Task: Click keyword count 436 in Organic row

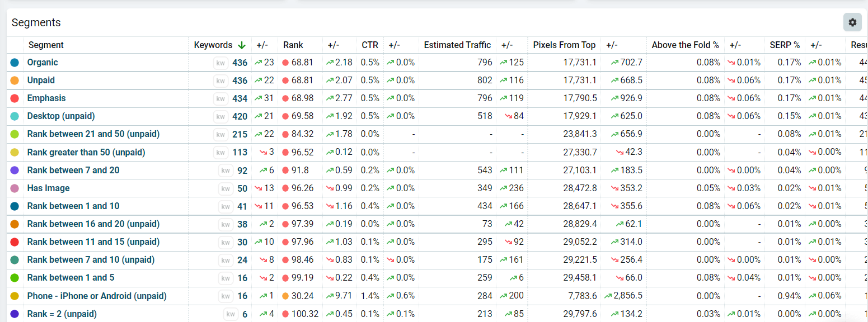Action: (x=240, y=63)
